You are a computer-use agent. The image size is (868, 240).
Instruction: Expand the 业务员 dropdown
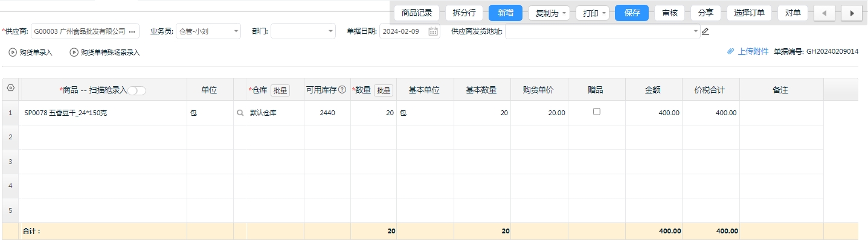236,31
